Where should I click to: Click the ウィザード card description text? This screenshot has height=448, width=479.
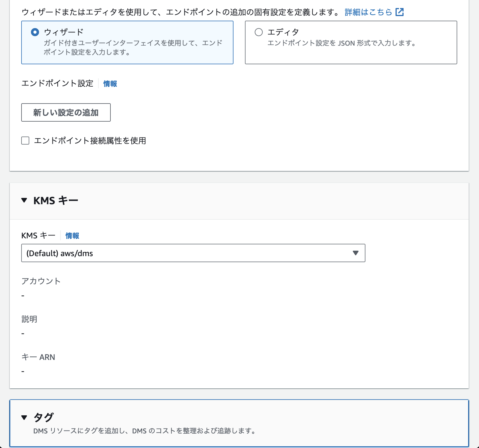click(133, 48)
